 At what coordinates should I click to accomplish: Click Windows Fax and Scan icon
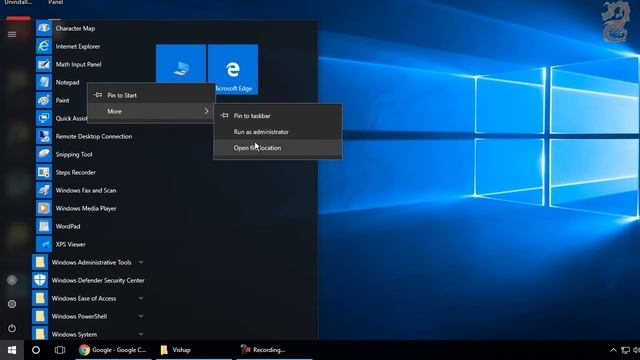click(44, 190)
